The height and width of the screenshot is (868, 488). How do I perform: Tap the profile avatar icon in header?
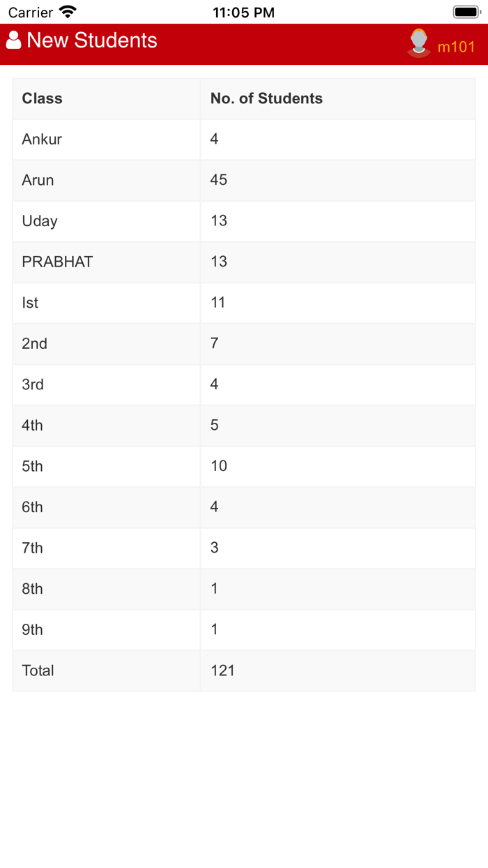(x=418, y=43)
